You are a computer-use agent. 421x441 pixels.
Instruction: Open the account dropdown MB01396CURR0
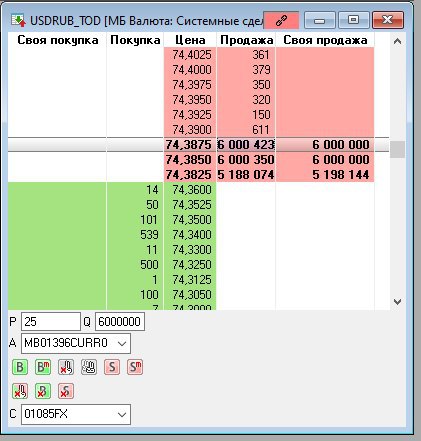76,343
